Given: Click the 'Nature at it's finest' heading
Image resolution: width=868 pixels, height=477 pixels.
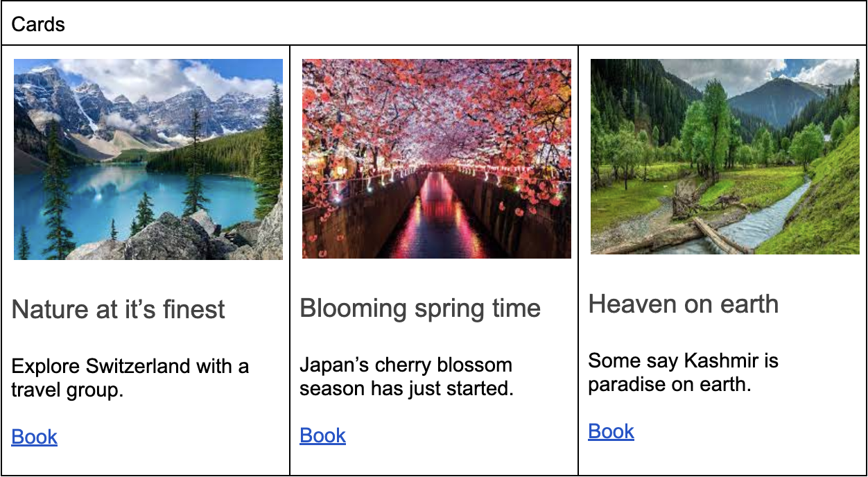Looking at the screenshot, I should tap(119, 309).
